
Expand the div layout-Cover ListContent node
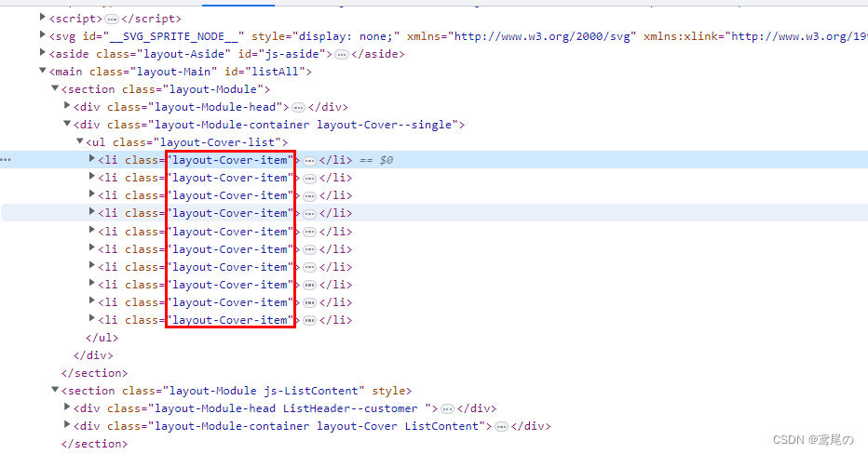[x=67, y=424]
